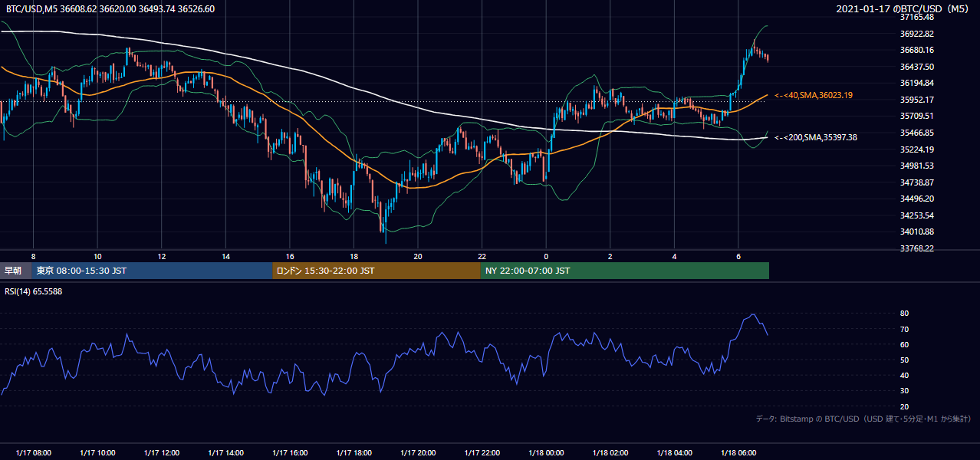The image size is (980, 460).
Task: Click the 早朝 session bar
Action: click(x=15, y=271)
